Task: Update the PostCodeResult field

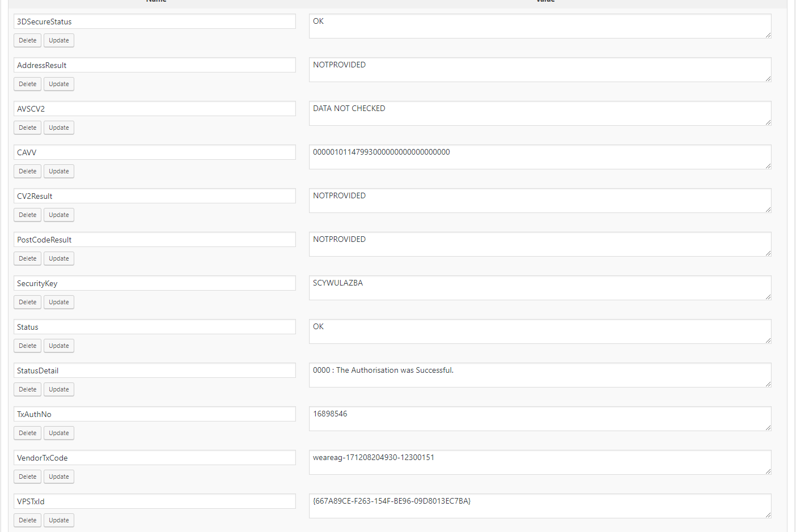Action: click(59, 258)
